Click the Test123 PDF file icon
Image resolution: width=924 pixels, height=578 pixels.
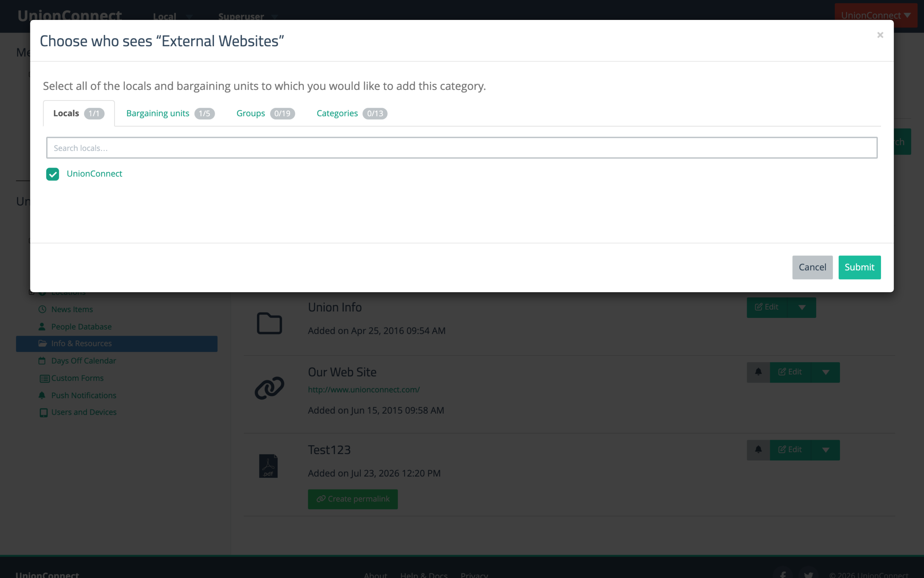coord(269,466)
